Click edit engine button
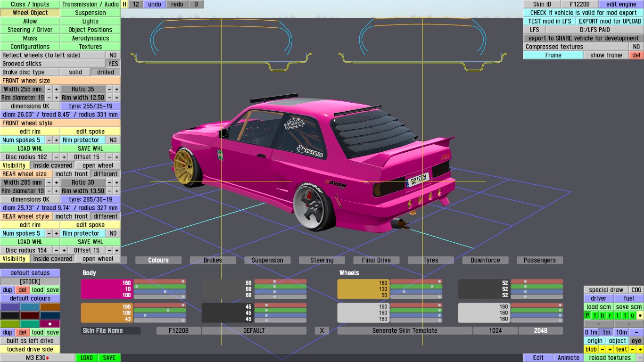Viewport: 644px width, 362px height. pyautogui.click(x=621, y=4)
